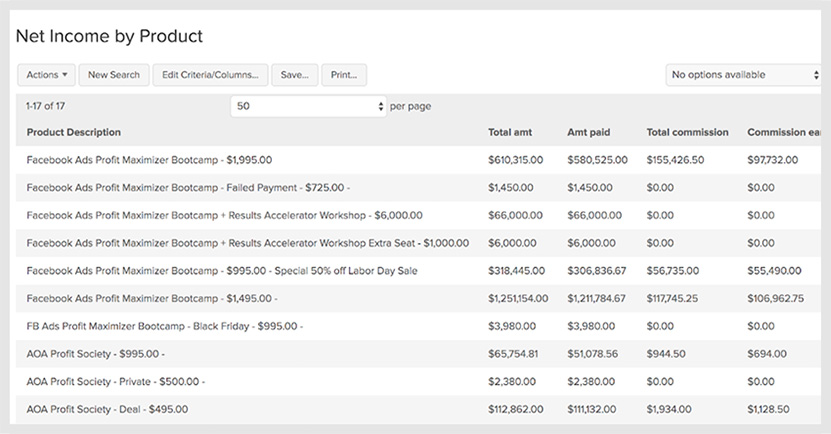Sort by Total amt column header
The image size is (831, 434).
(510, 132)
